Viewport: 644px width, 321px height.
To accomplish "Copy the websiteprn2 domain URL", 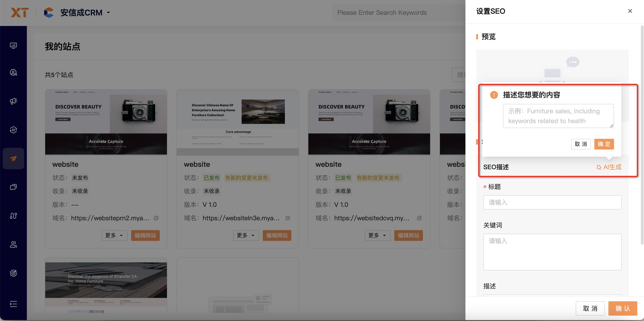I will tap(156, 218).
